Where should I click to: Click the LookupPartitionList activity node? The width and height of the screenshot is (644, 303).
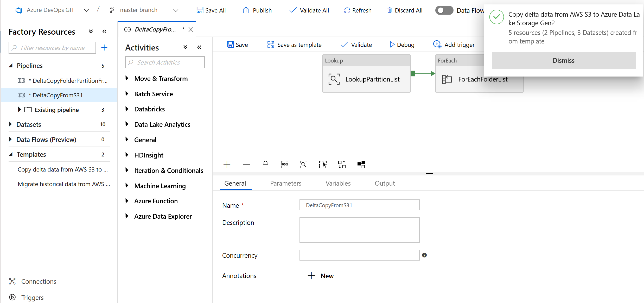point(366,79)
